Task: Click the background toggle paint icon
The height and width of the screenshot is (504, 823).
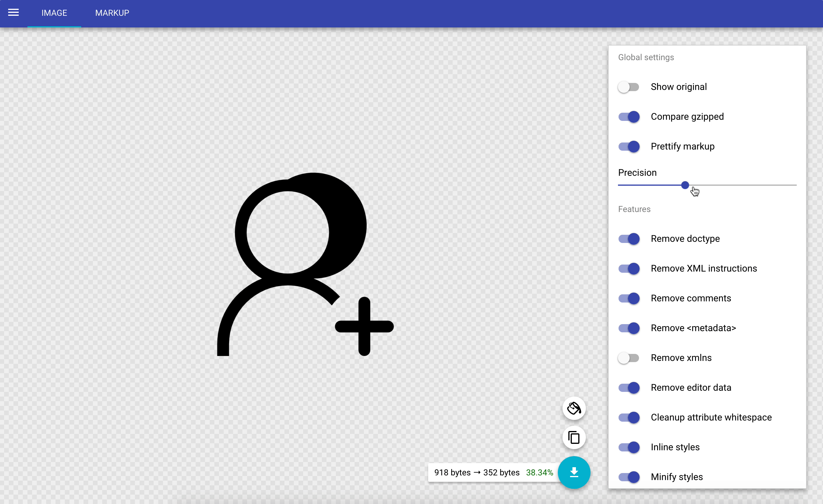Action: click(x=574, y=408)
